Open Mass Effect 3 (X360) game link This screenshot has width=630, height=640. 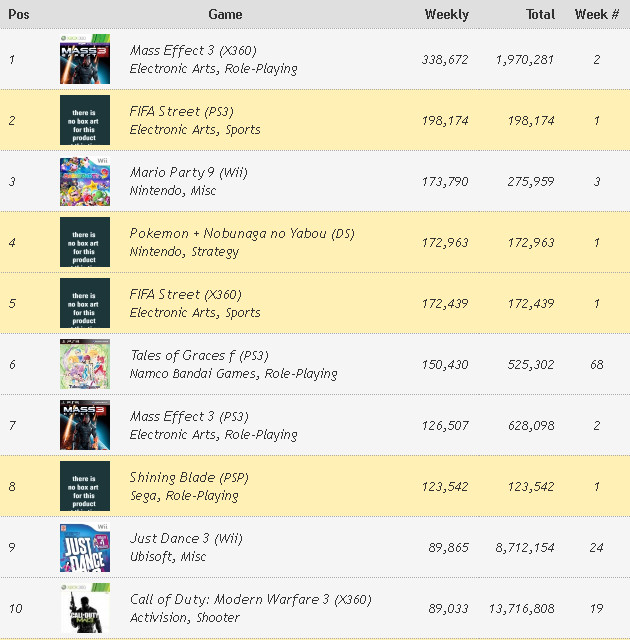coord(203,50)
